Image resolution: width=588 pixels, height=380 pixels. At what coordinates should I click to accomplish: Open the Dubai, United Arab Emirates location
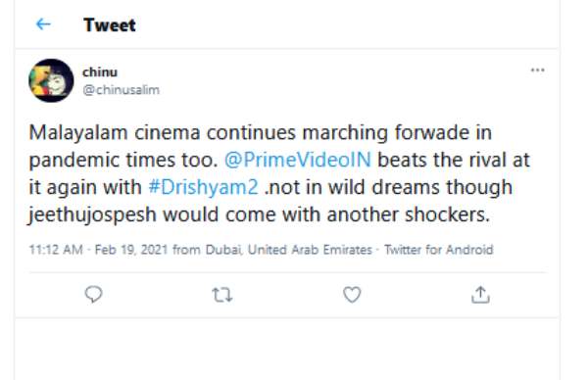[x=289, y=250]
